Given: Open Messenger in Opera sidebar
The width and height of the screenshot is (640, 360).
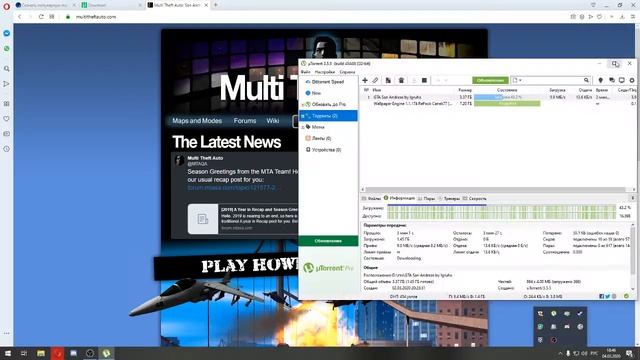Looking at the screenshot, I should pyautogui.click(x=7, y=33).
